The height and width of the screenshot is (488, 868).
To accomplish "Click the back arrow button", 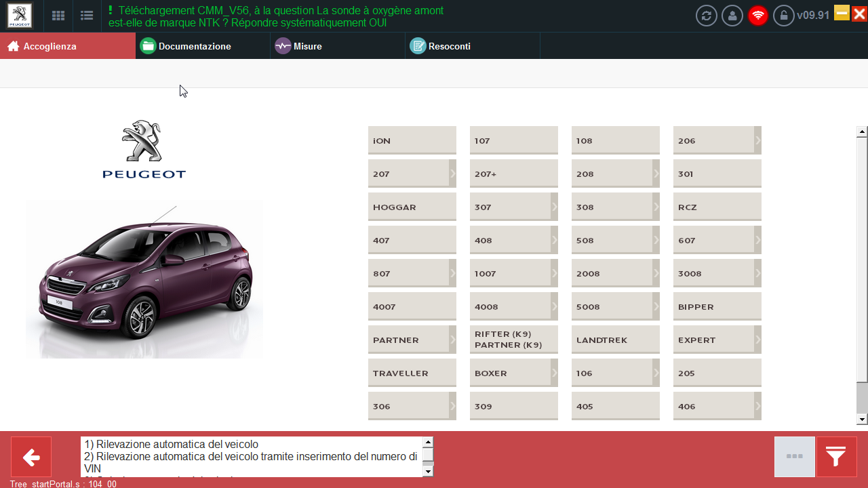I will click(x=31, y=457).
